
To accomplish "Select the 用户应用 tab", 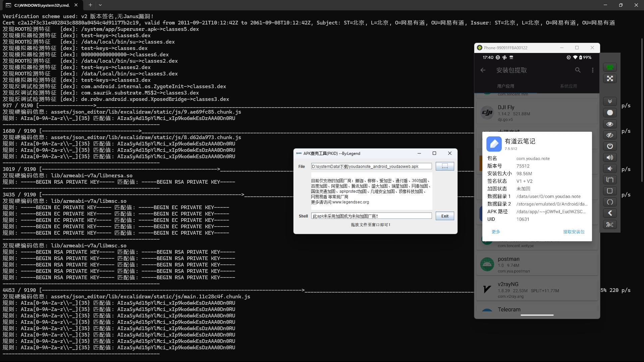I will coord(505,86).
